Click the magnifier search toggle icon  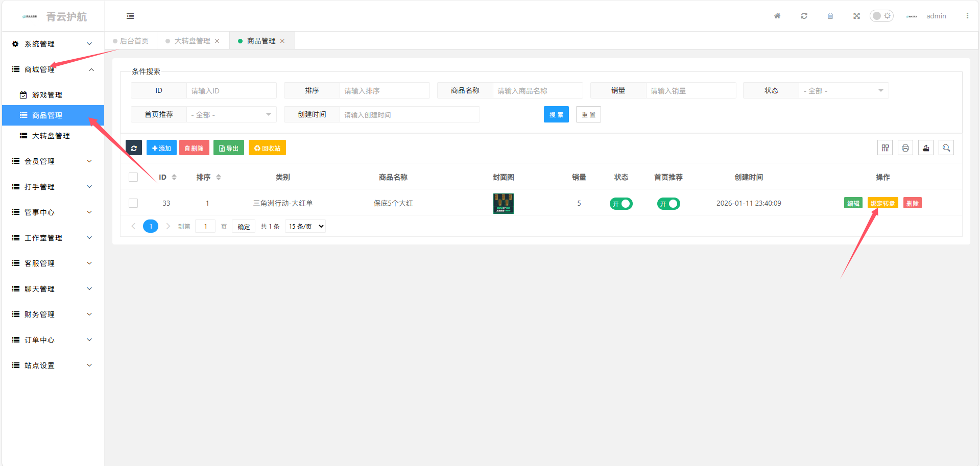click(x=946, y=148)
